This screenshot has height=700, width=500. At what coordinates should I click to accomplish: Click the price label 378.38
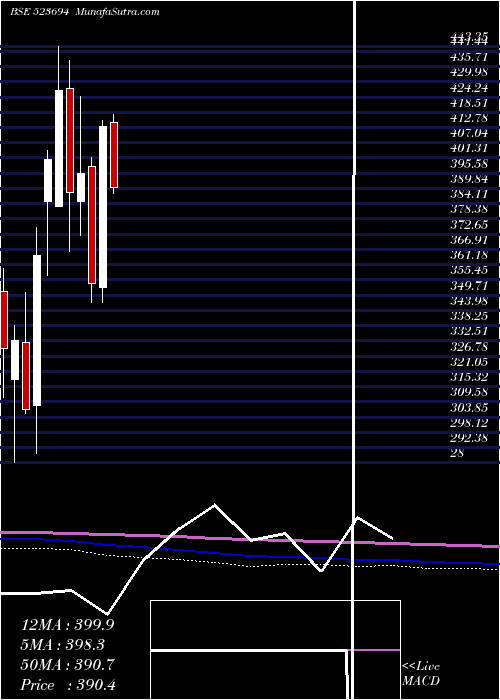tap(469, 209)
